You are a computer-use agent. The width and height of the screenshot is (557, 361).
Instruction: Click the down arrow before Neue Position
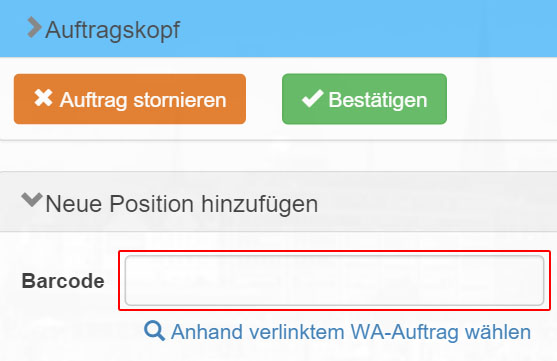pos(32,200)
